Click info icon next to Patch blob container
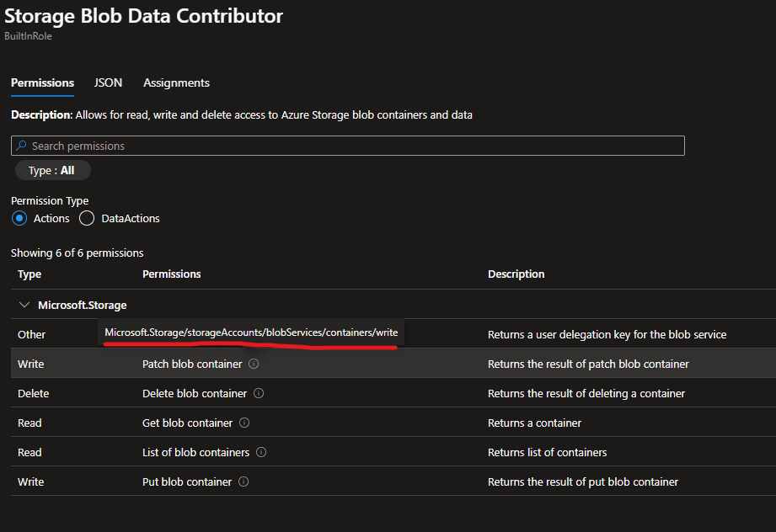The image size is (776, 532). 254,364
